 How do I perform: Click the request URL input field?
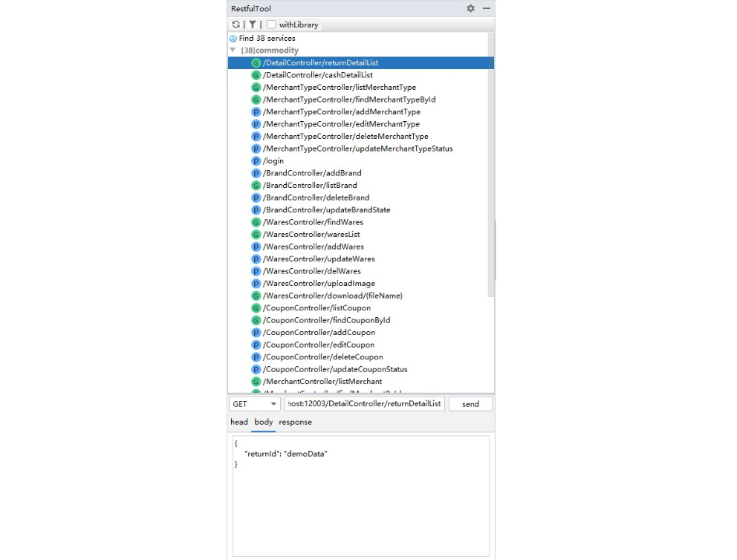(x=364, y=403)
